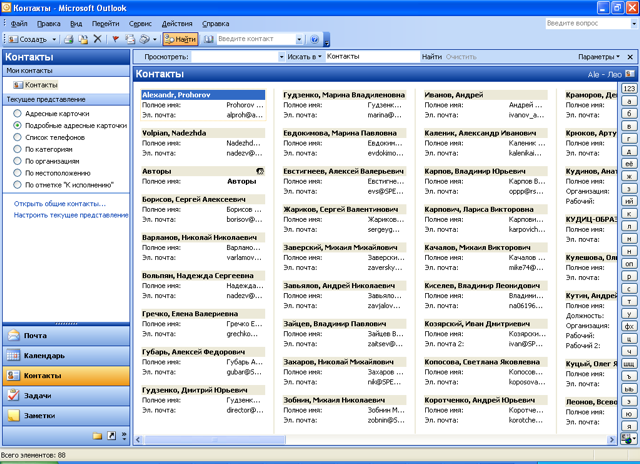Open the Правка menu

[x=49, y=24]
